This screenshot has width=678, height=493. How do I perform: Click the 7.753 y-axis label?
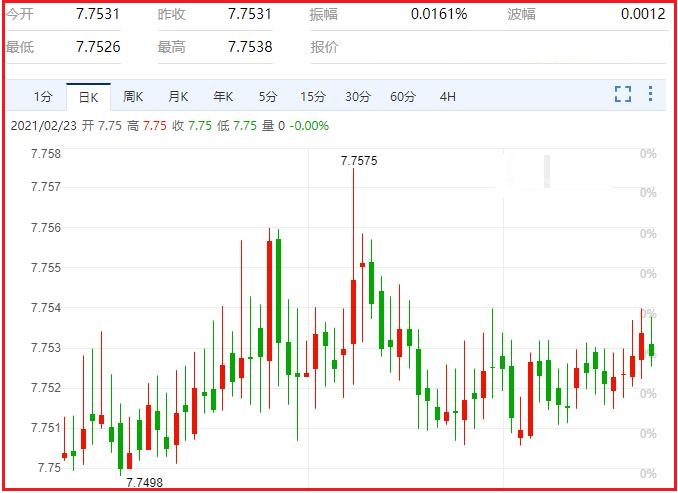pyautogui.click(x=46, y=348)
